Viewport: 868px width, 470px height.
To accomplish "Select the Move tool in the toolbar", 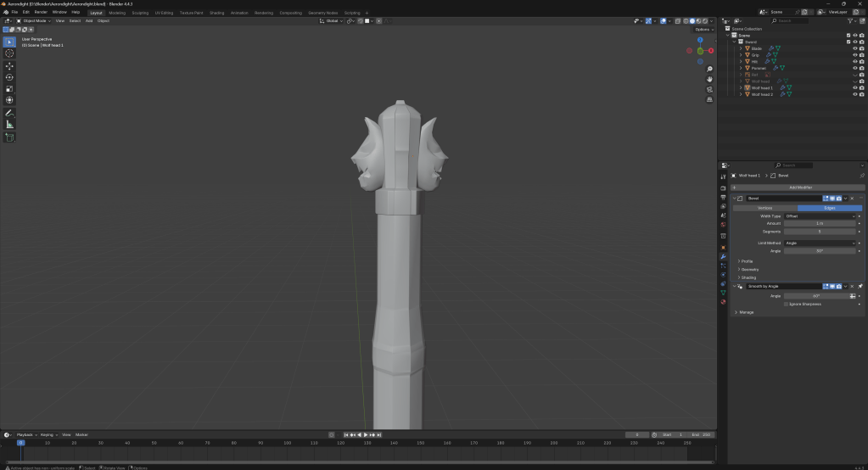I will coord(9,65).
